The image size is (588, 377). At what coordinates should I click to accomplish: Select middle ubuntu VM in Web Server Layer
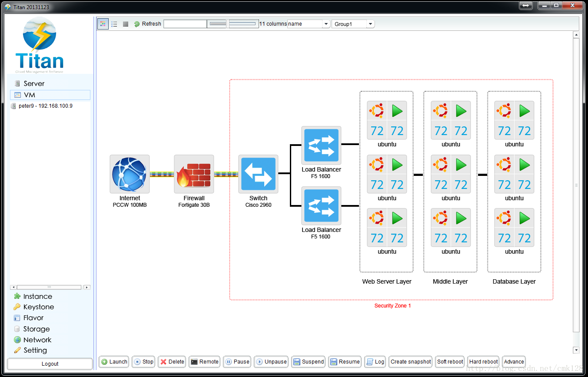387,174
